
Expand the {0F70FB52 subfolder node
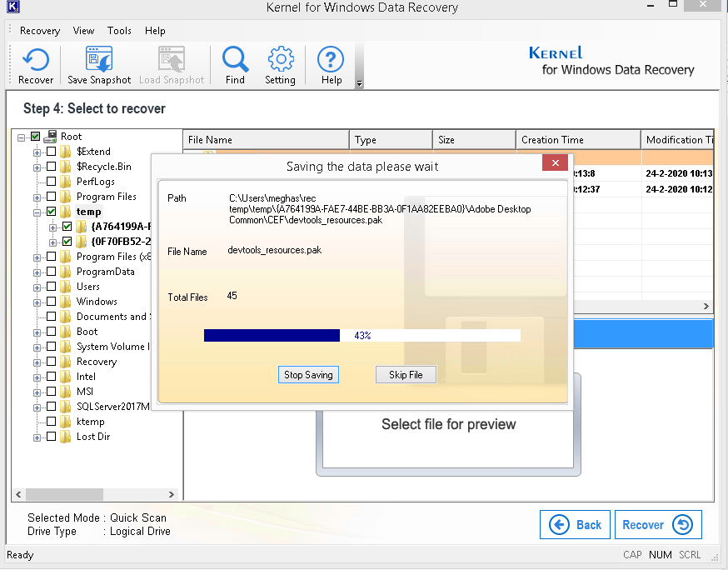(52, 243)
